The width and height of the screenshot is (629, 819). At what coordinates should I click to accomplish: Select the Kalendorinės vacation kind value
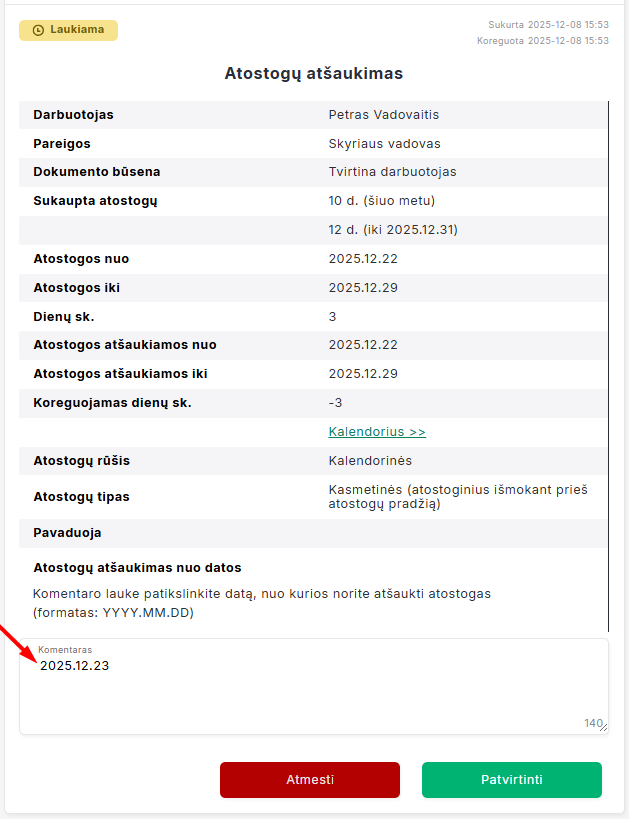click(x=370, y=461)
